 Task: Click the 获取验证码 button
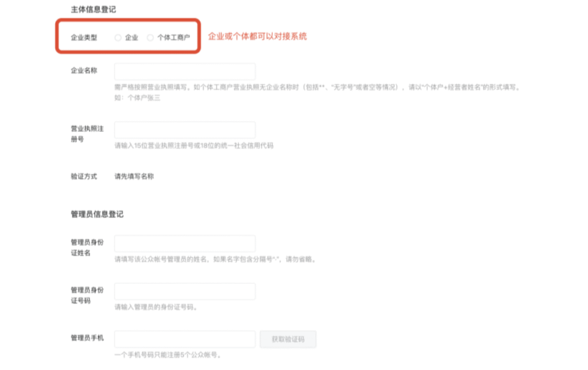pos(288,339)
